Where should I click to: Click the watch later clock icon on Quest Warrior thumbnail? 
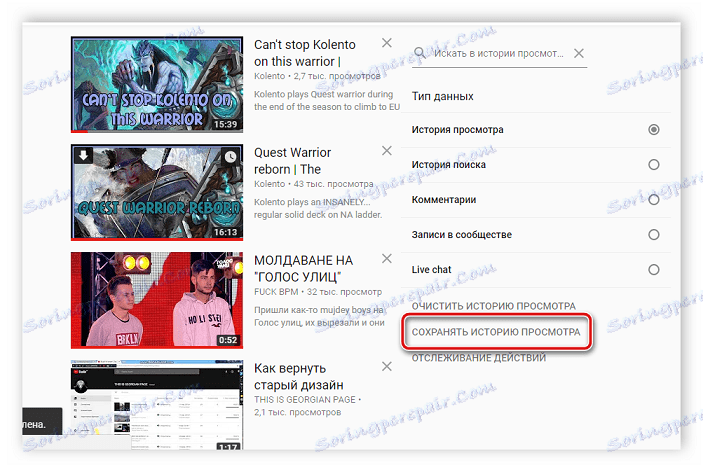pos(230,156)
